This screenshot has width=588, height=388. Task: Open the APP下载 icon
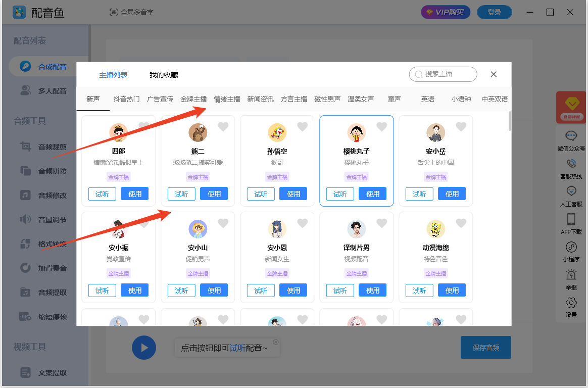pyautogui.click(x=571, y=219)
